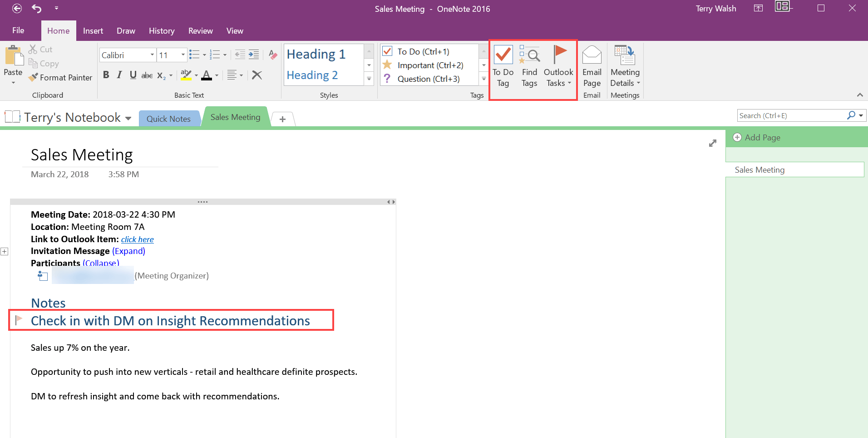Open Find Tags search
Image resolution: width=868 pixels, height=438 pixels.
coord(529,66)
